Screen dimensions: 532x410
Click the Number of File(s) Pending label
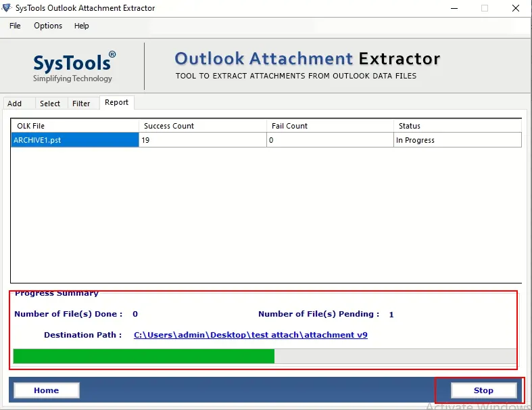coord(318,314)
